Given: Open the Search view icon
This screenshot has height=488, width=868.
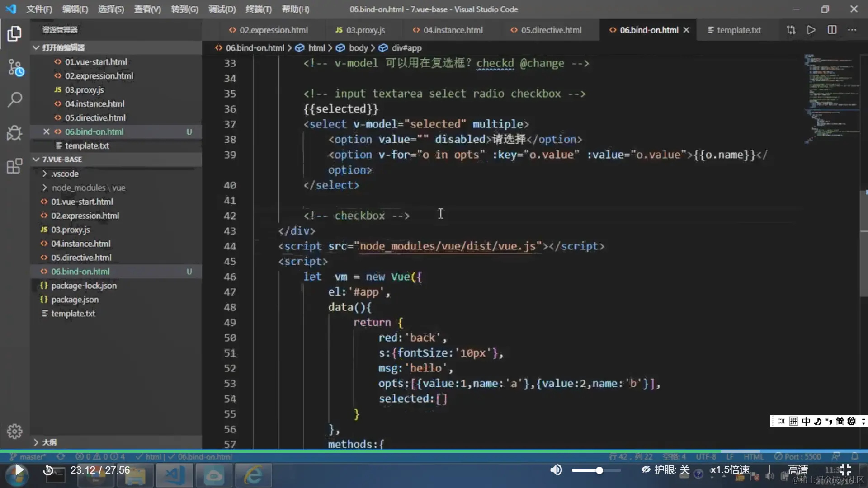Looking at the screenshot, I should click(x=14, y=99).
